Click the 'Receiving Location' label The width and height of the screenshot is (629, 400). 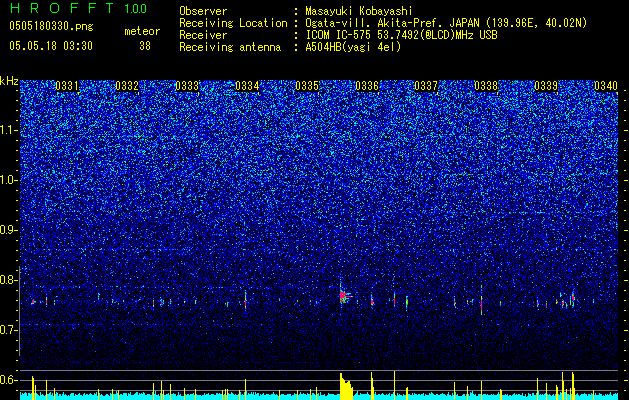(233, 23)
